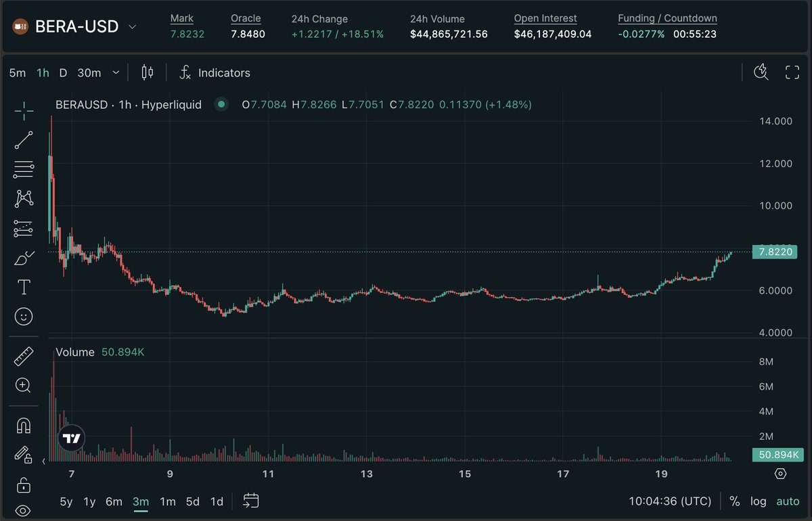The height and width of the screenshot is (521, 812).
Task: Select the trend line drawing tool
Action: 24,140
